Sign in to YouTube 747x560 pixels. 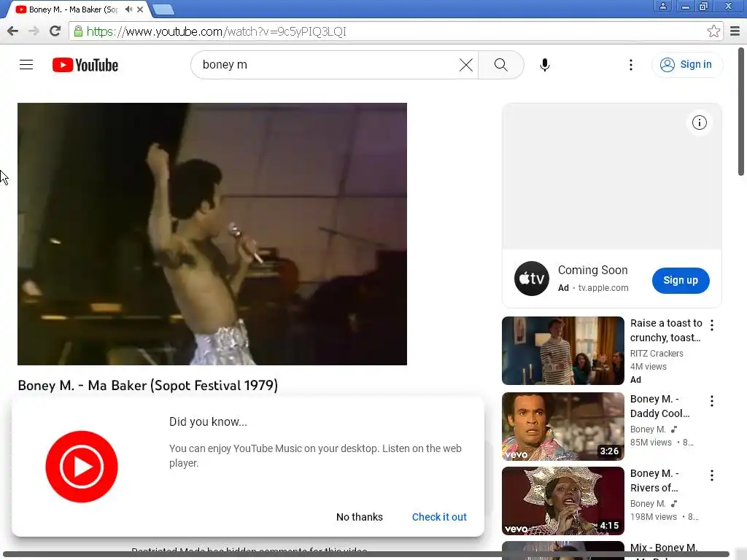coord(686,65)
